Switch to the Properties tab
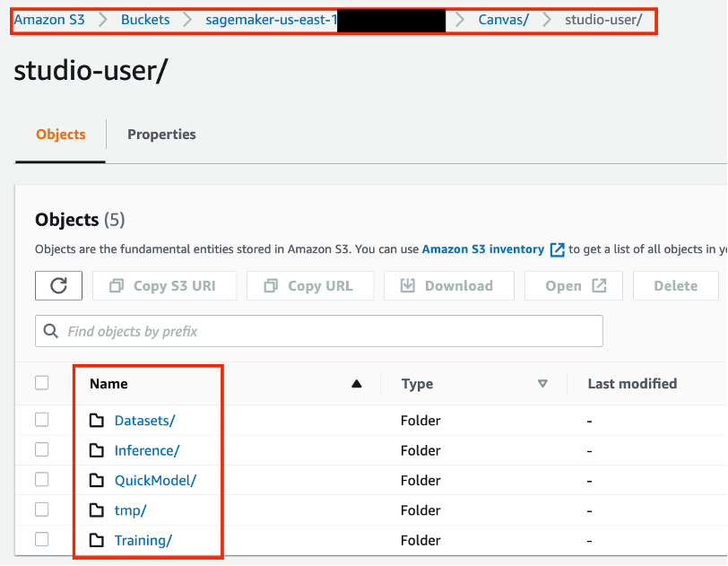Image resolution: width=728 pixels, height=566 pixels. point(161,135)
